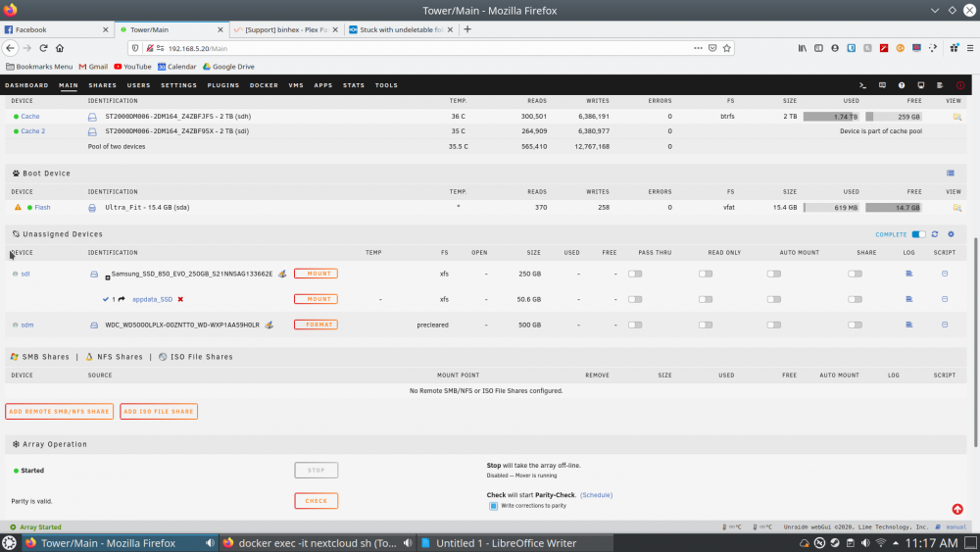The image size is (980, 552).
Task: Open the terminal icon in Unraid header
Action: click(x=862, y=85)
